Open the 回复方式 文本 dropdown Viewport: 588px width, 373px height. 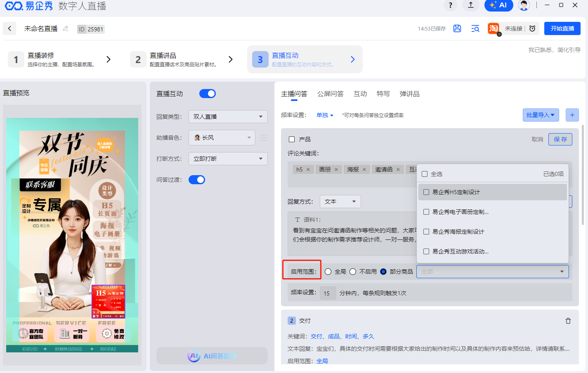click(x=340, y=202)
